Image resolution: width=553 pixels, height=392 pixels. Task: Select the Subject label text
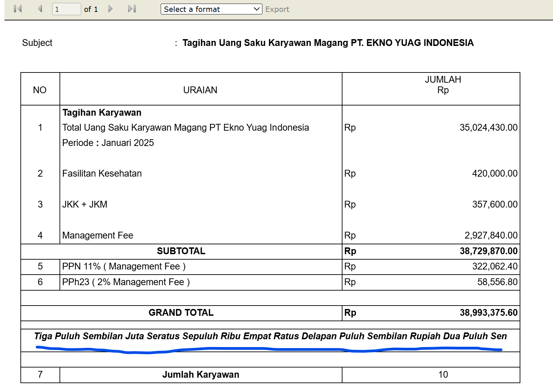(37, 43)
